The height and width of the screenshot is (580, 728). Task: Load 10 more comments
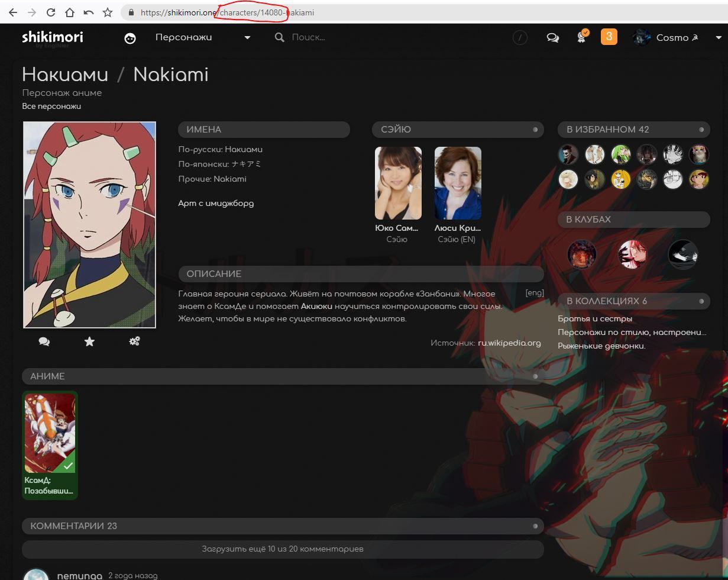point(283,549)
